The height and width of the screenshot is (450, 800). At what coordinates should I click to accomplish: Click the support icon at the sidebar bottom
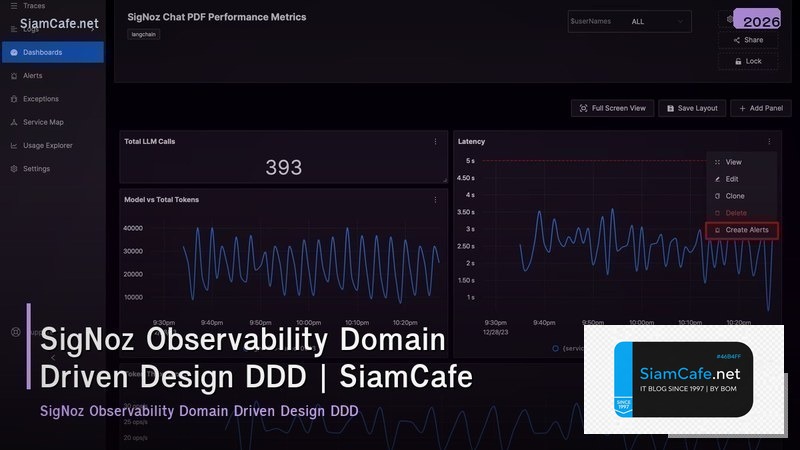pos(16,332)
